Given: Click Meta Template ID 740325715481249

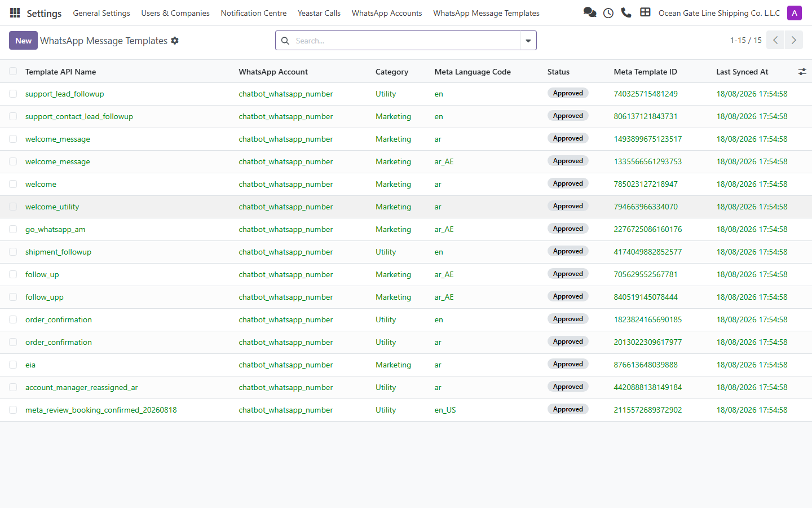Looking at the screenshot, I should (646, 94).
